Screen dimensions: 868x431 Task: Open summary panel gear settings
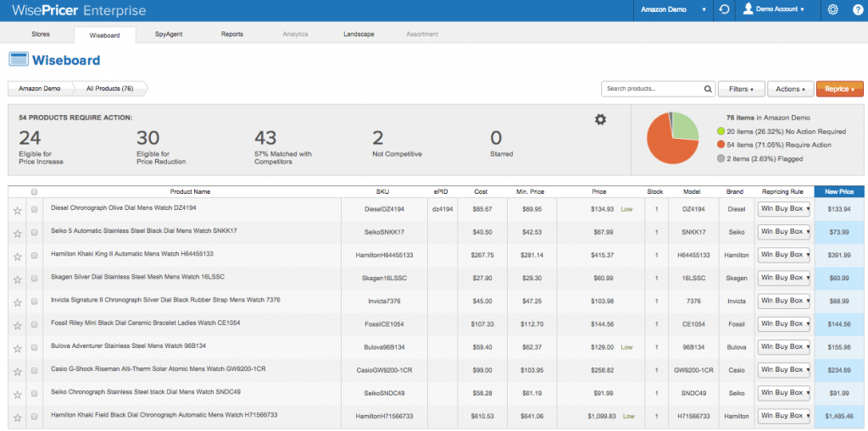600,119
